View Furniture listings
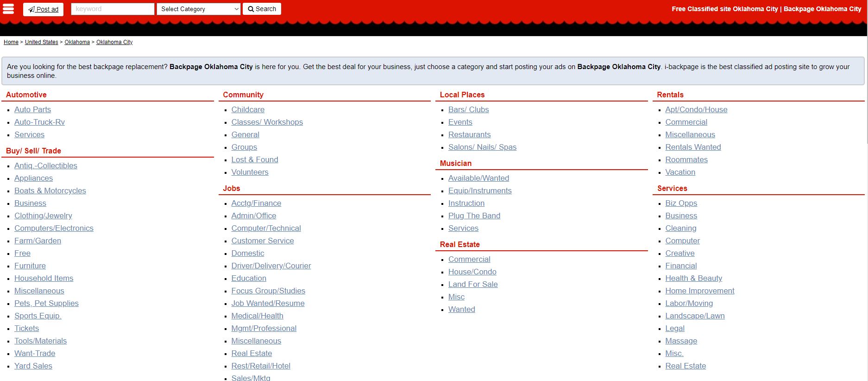Image resolution: width=868 pixels, height=381 pixels. [x=30, y=266]
